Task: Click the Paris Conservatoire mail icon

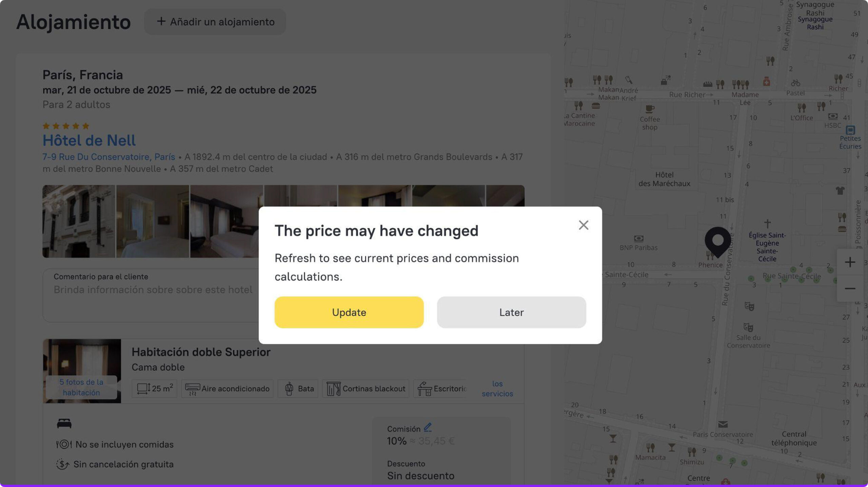Action: (x=723, y=424)
